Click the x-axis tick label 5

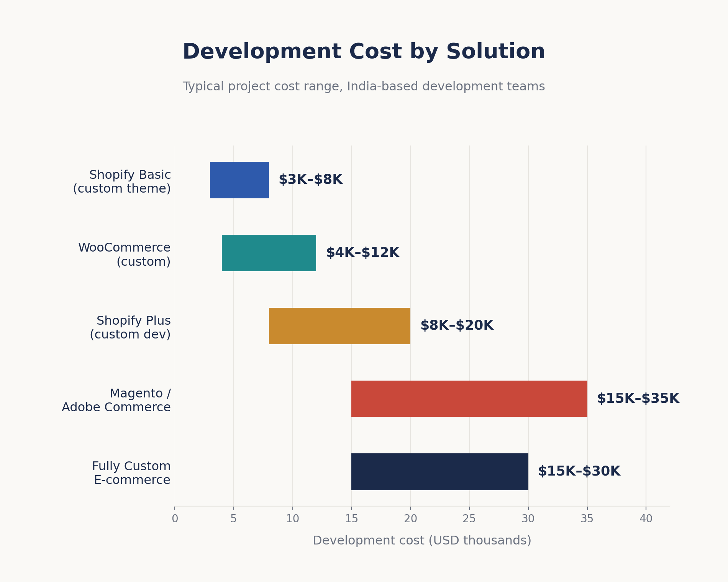coord(234,519)
